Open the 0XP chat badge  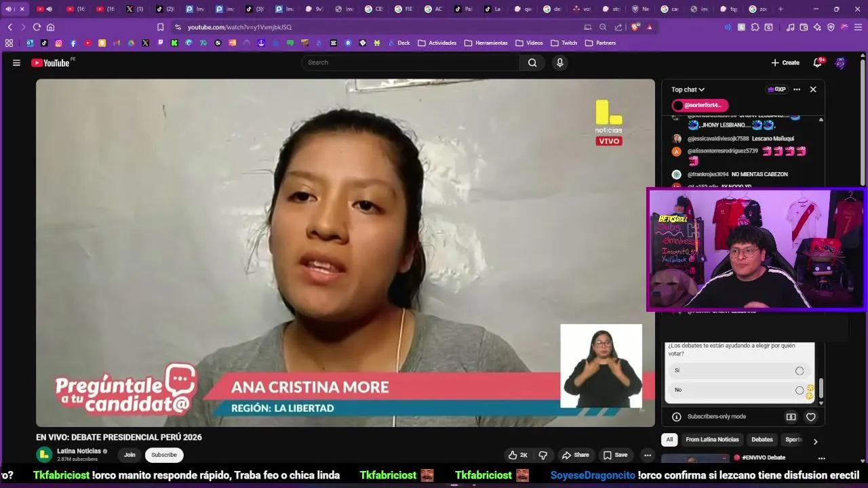point(776,89)
